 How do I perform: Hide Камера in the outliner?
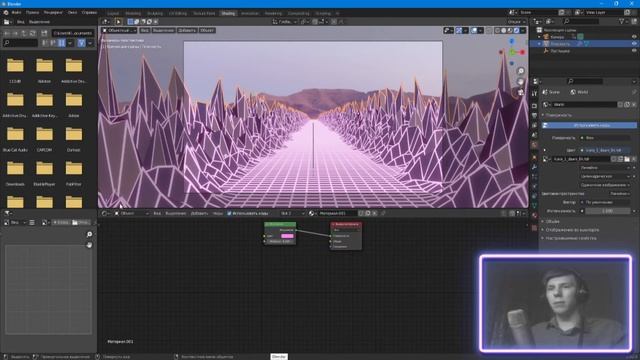pos(634,37)
